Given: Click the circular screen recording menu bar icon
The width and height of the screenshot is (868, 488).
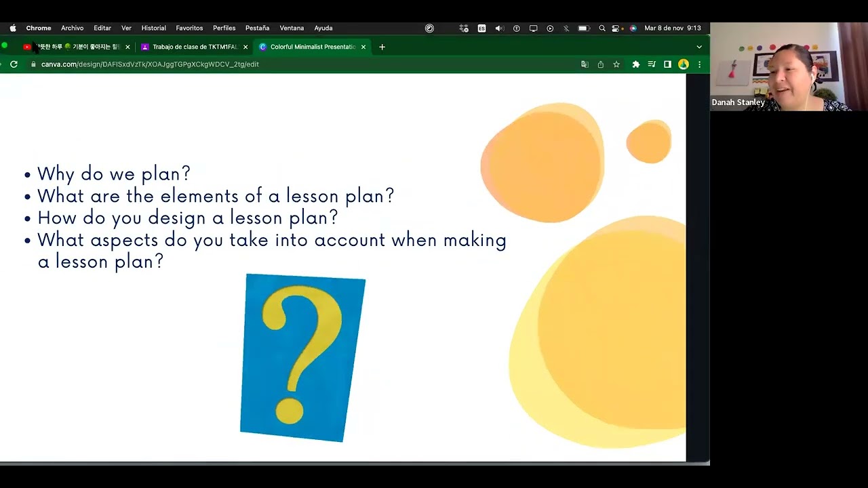Looking at the screenshot, I should [x=429, y=28].
